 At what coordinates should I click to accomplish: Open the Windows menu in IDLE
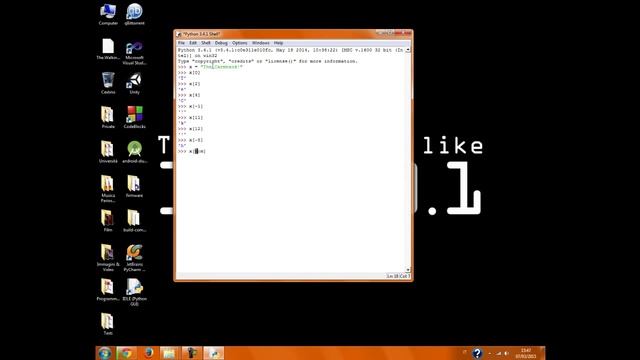pos(260,43)
